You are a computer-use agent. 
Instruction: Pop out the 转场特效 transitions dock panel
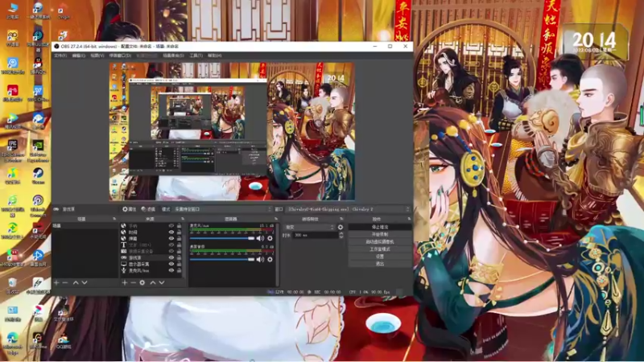(x=341, y=219)
